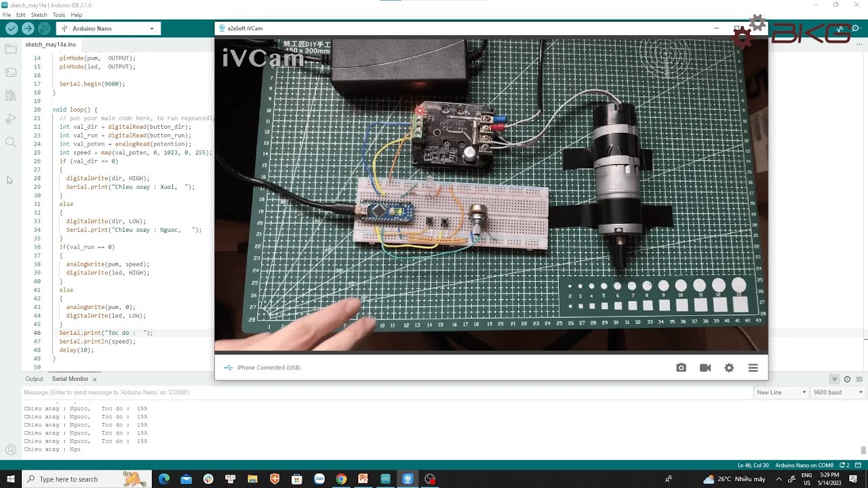
Task: Open the Debug panel in sidebar
Action: [10, 119]
